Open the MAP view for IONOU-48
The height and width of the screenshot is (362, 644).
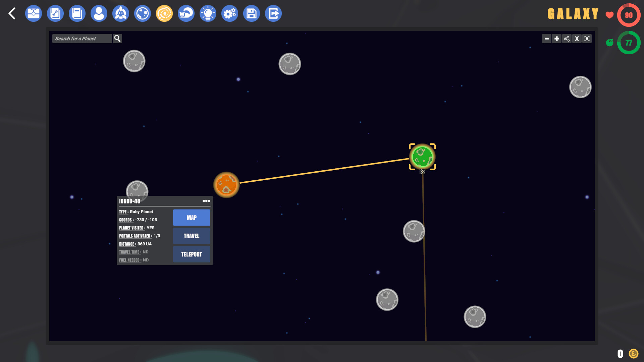(x=191, y=217)
